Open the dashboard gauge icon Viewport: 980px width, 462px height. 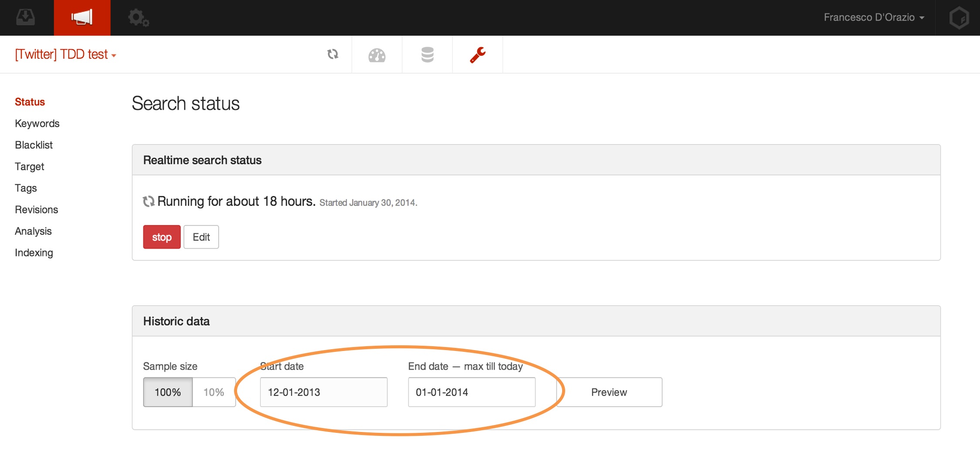tap(377, 55)
